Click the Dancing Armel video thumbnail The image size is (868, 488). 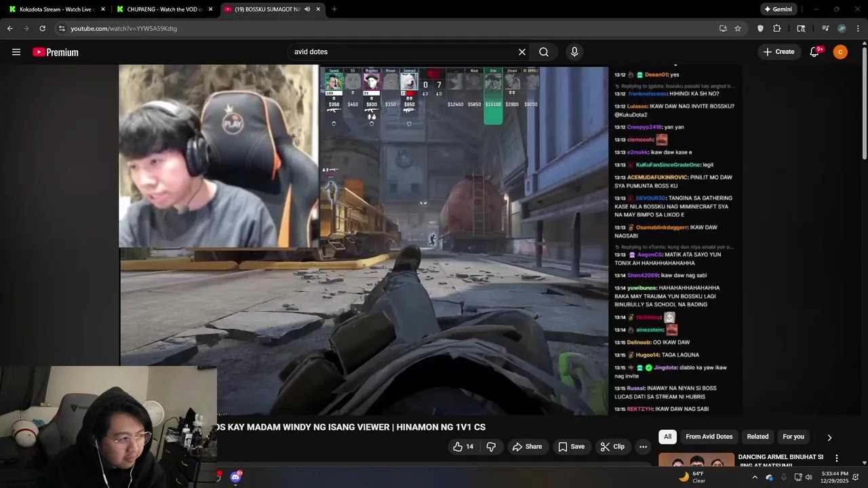click(x=696, y=460)
